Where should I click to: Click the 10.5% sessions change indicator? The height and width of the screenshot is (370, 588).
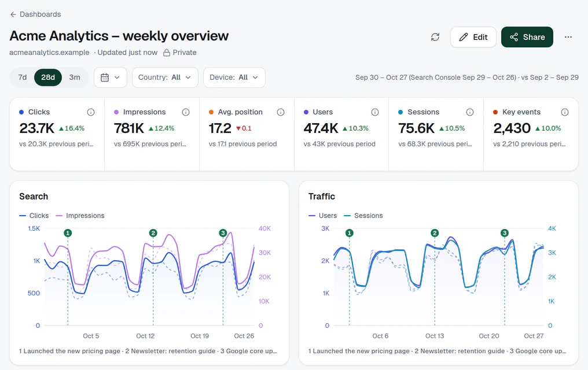tap(452, 128)
